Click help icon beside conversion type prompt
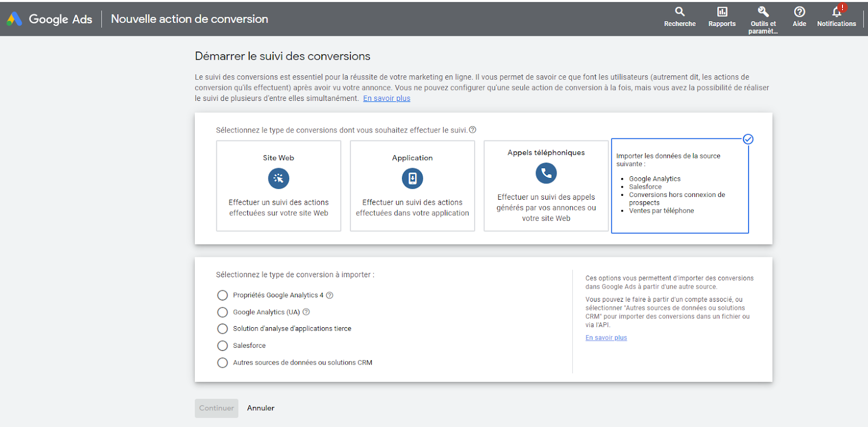Screen dimensions: 868x427 [473, 130]
